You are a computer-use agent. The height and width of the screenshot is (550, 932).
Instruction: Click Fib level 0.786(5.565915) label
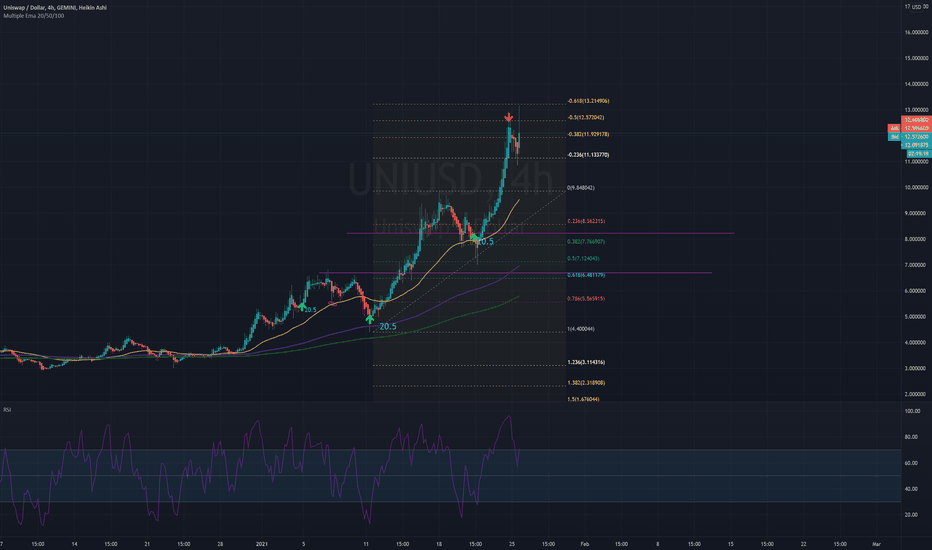pyautogui.click(x=586, y=299)
